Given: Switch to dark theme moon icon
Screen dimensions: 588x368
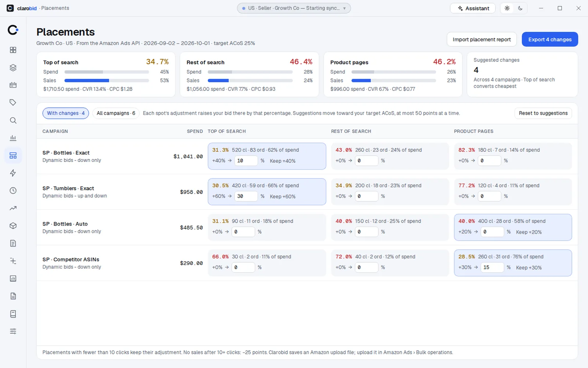Looking at the screenshot, I should (x=520, y=8).
